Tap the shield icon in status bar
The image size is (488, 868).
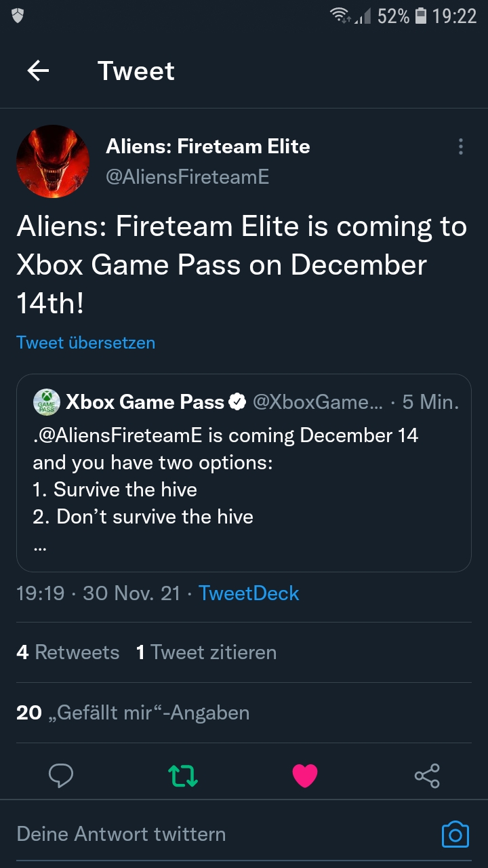tap(18, 16)
